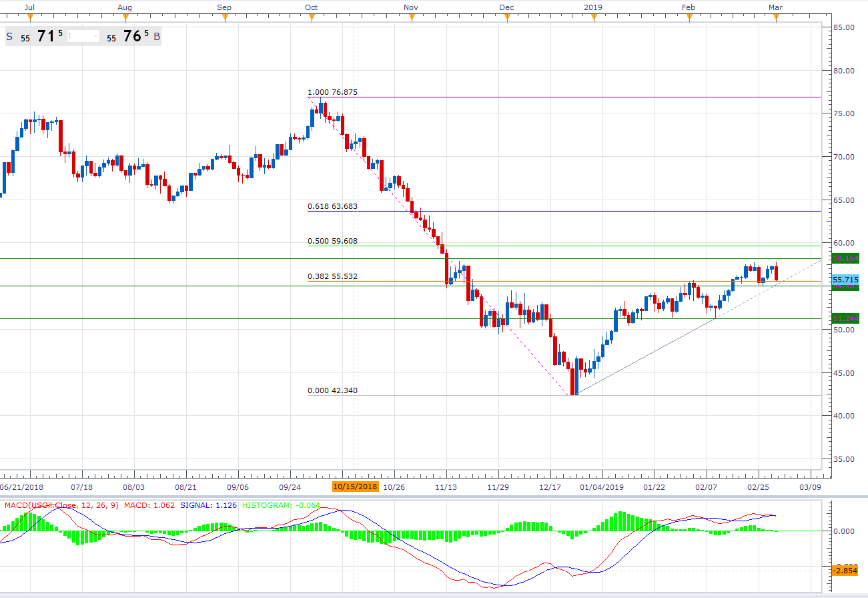Select the blue 55.715 price label
Viewport: 868px width, 598px height.
coord(845,279)
